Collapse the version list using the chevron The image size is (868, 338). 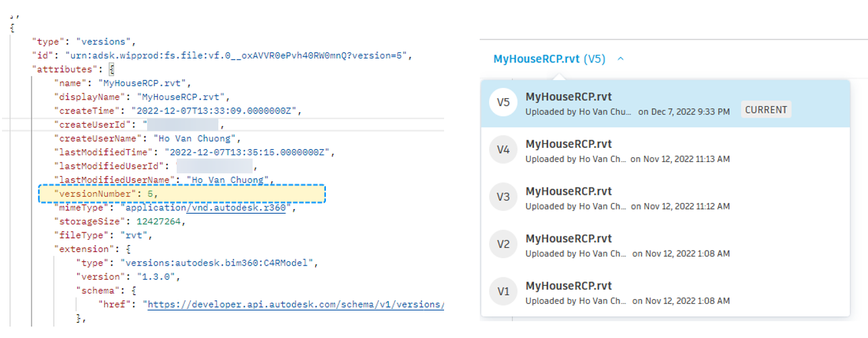[621, 59]
